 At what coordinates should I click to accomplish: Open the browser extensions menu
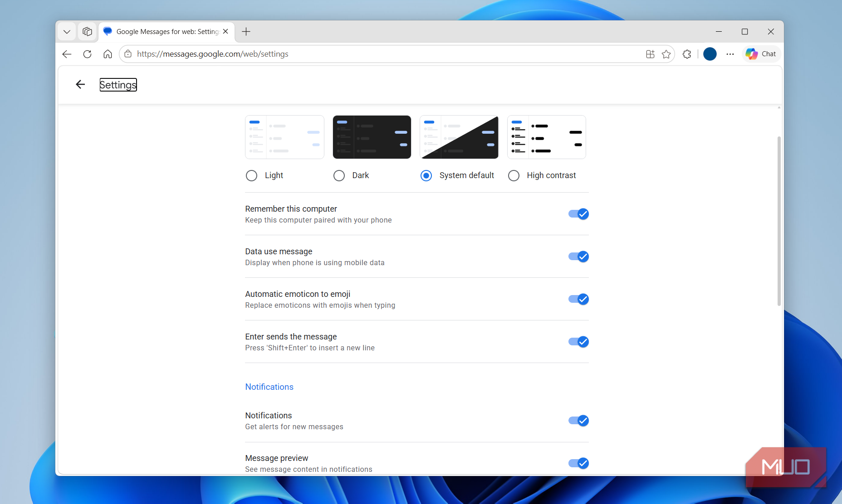pyautogui.click(x=687, y=54)
